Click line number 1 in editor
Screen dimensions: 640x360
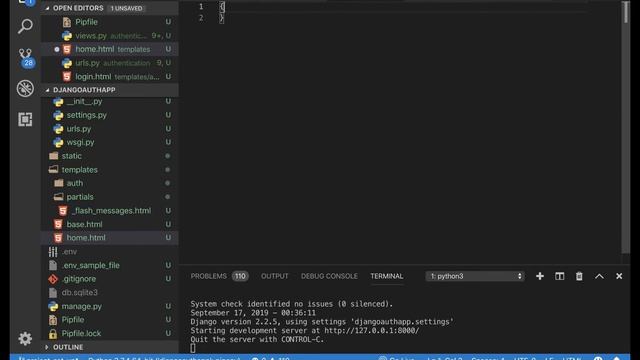click(x=201, y=7)
